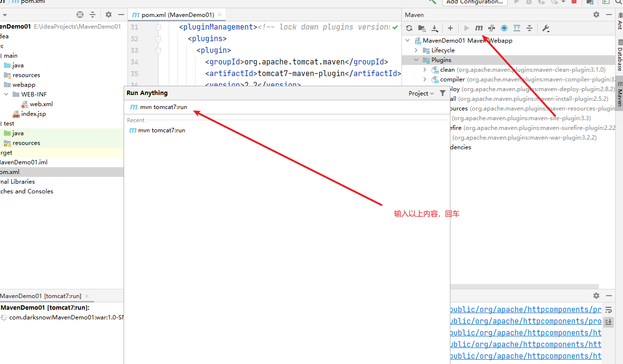Toggle Maven skip tests mode (lightning icon)
623x364 pixels.
click(x=504, y=28)
